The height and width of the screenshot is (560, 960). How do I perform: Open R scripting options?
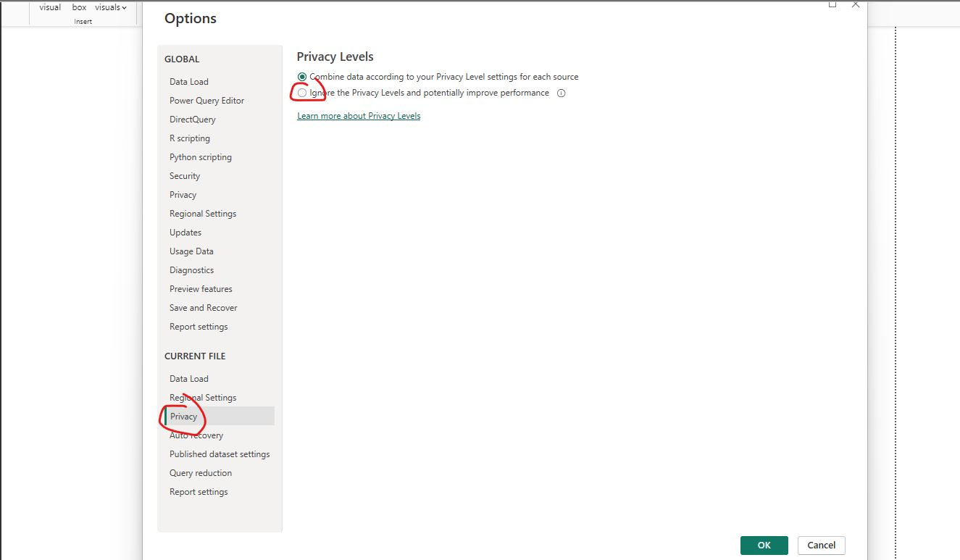(190, 138)
